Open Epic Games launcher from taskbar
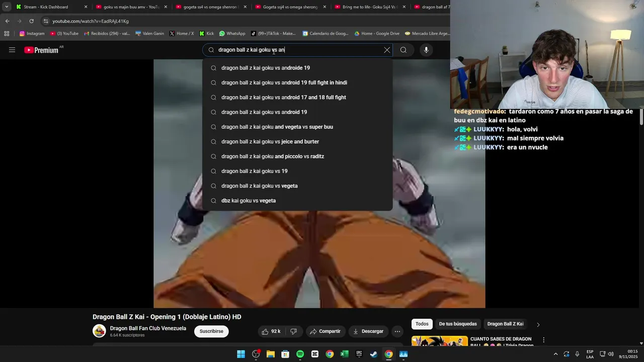 pyautogui.click(x=359, y=354)
